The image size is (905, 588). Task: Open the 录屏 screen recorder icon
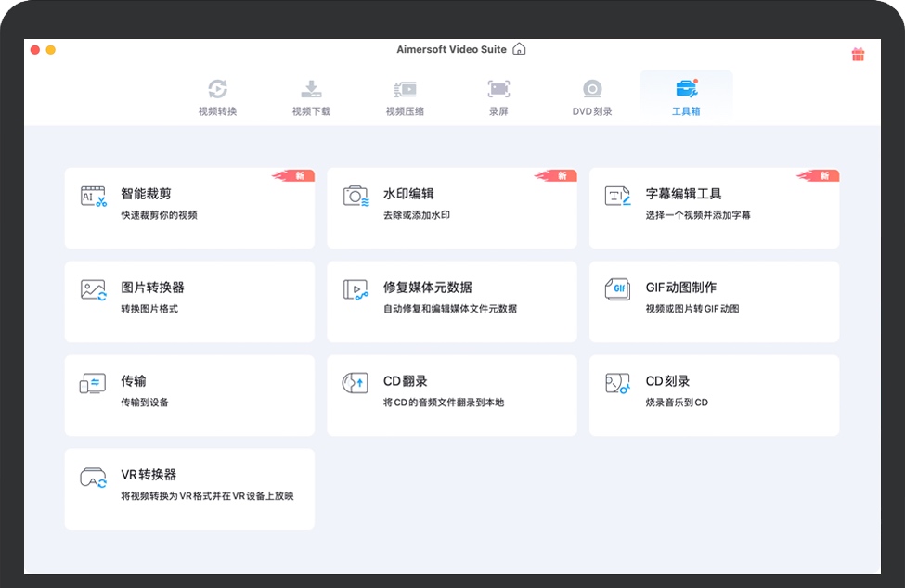(498, 89)
